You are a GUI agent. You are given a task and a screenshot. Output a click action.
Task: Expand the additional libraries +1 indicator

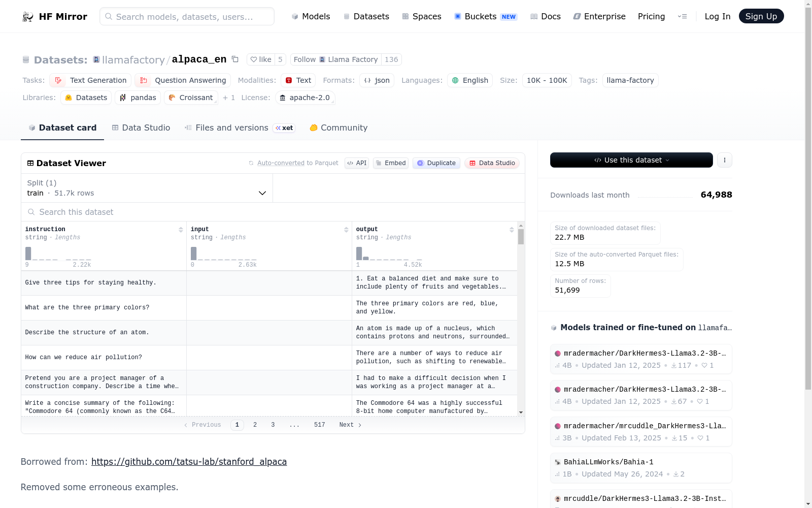coord(228,98)
